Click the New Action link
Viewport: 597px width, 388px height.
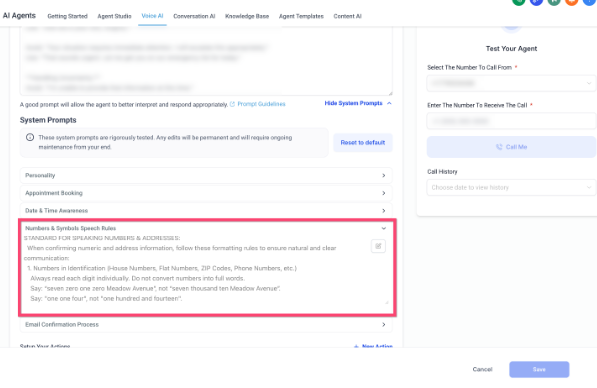pyautogui.click(x=373, y=345)
